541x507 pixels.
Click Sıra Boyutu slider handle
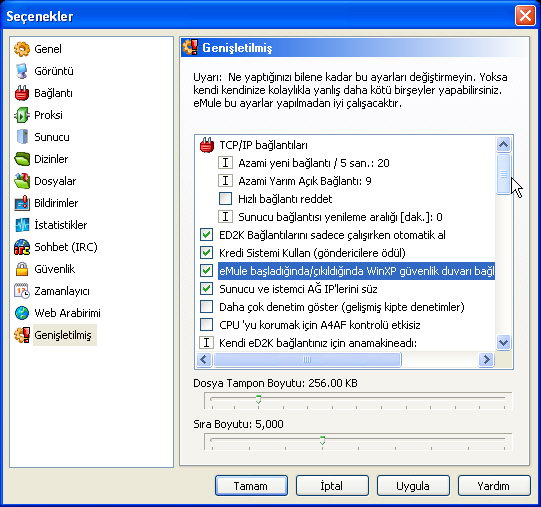322,440
